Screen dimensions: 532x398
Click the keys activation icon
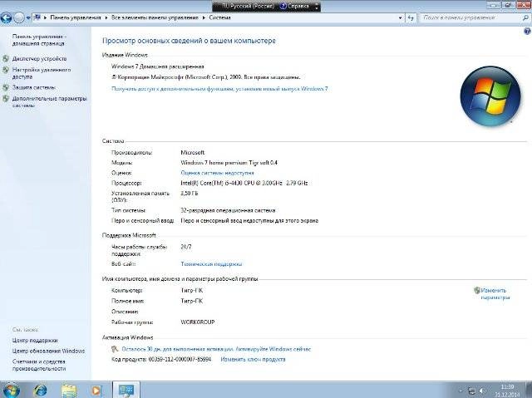point(115,349)
